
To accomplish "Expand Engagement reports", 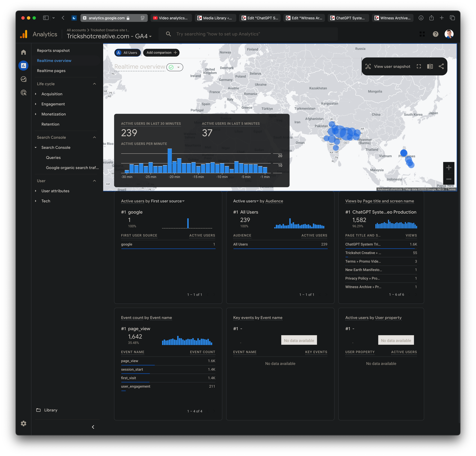I will click(x=36, y=104).
